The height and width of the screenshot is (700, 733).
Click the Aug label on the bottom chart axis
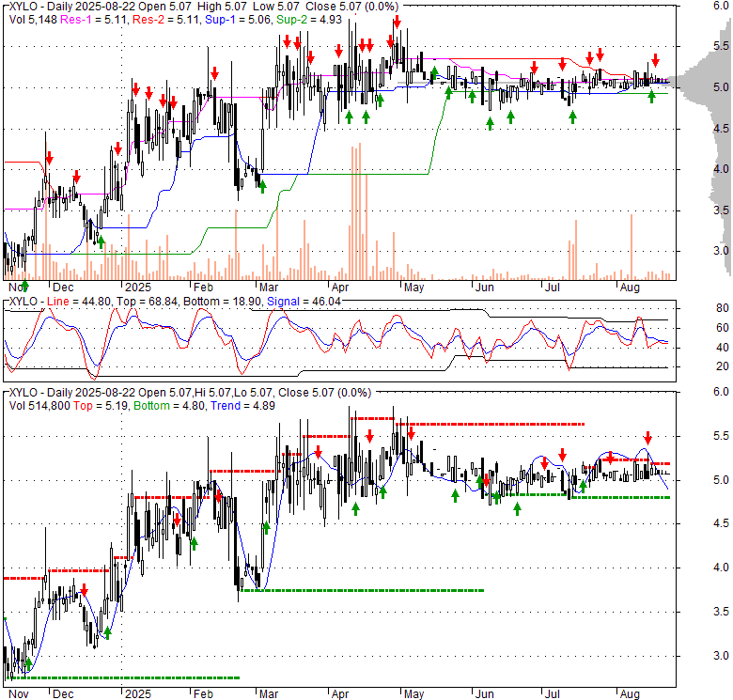(x=629, y=694)
